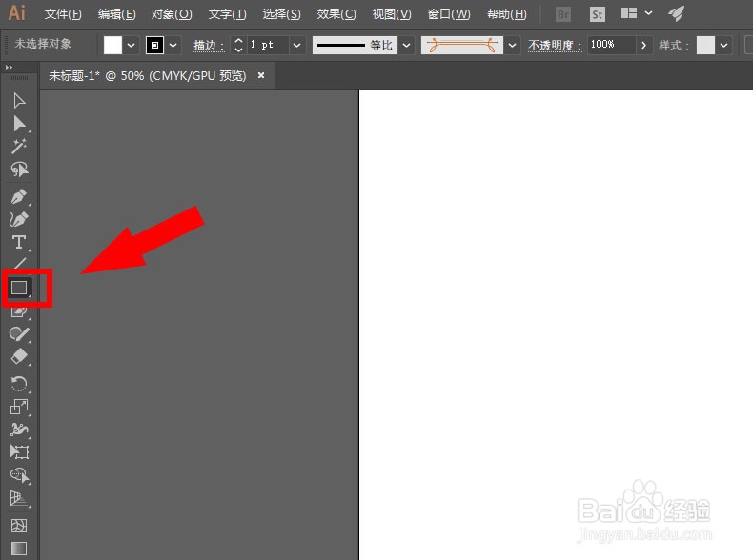
Task: Click the black stroke color swatch
Action: pyautogui.click(x=154, y=46)
